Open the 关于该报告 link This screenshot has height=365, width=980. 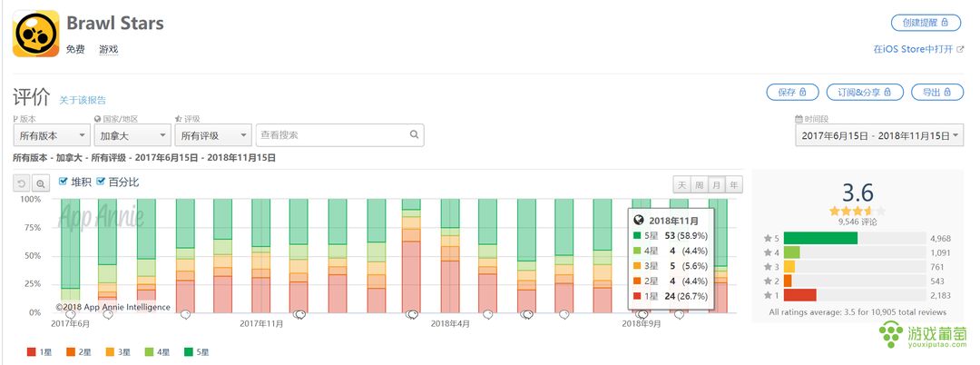pyautogui.click(x=83, y=100)
